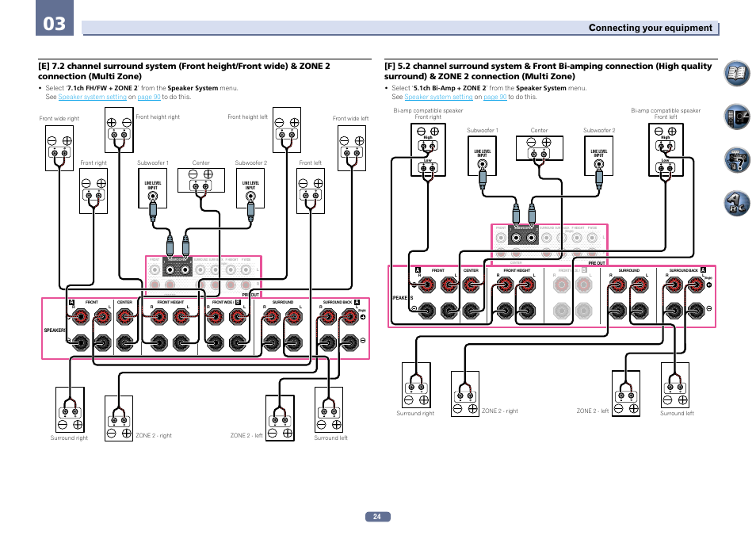Click the 'Front height left' label
756x535 pixels.
point(247,117)
